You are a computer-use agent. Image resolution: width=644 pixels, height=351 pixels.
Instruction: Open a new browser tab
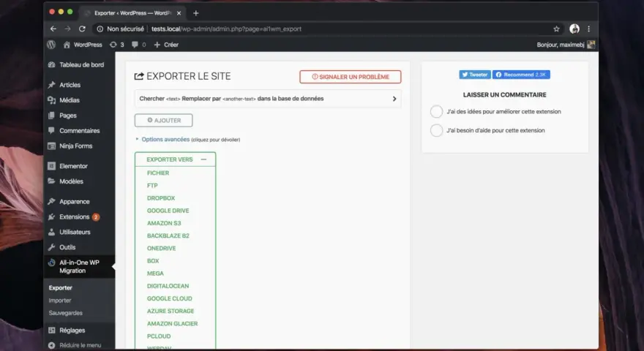point(196,13)
